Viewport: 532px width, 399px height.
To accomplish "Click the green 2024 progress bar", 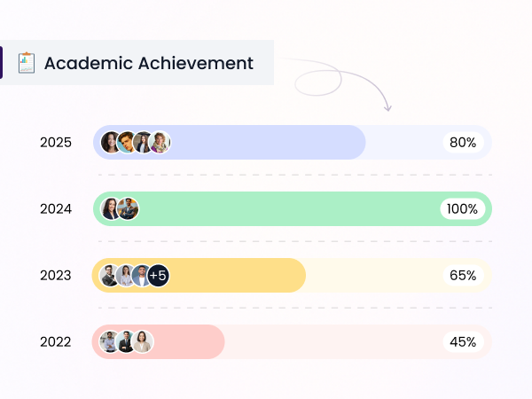I will (x=293, y=208).
